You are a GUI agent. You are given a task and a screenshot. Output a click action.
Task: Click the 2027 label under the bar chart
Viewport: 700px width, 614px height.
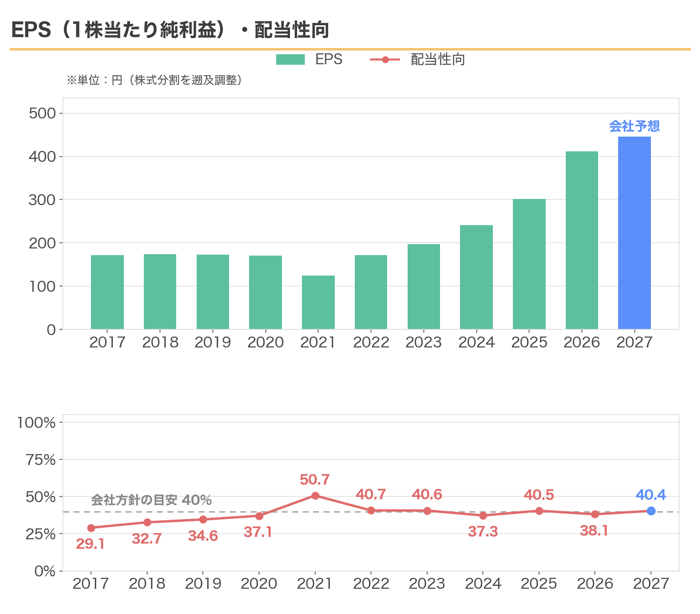pyautogui.click(x=634, y=342)
